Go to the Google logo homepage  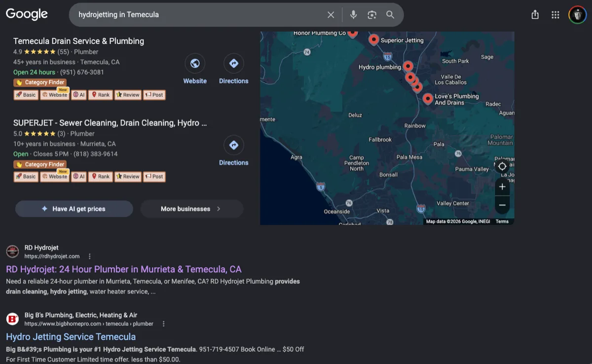[x=27, y=14]
